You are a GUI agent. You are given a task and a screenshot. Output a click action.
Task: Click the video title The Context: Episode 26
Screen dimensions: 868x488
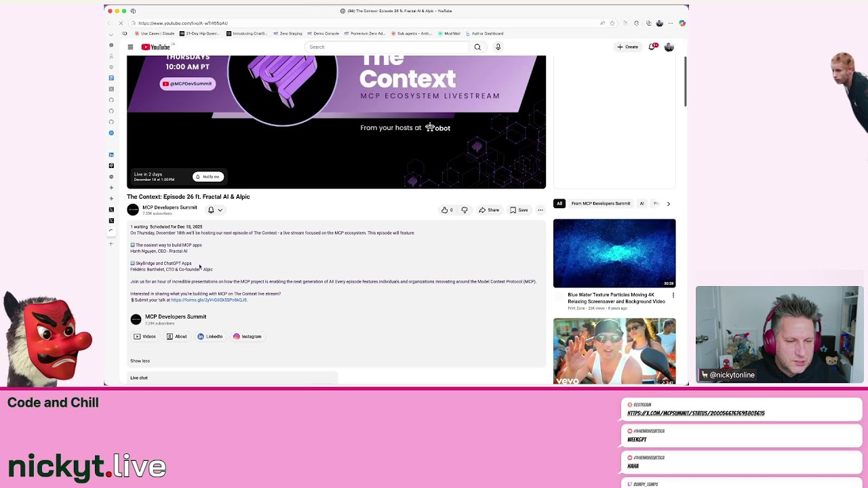point(189,197)
